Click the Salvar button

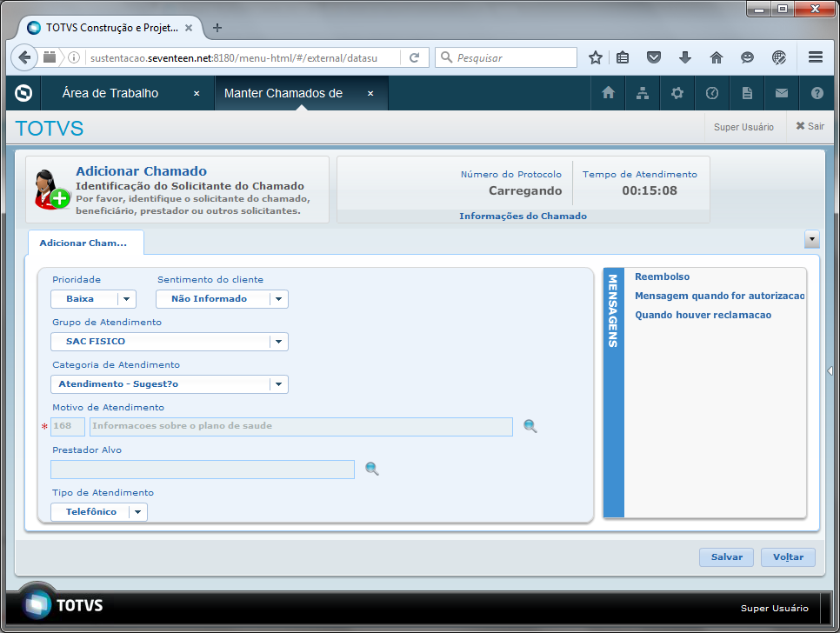click(x=726, y=557)
